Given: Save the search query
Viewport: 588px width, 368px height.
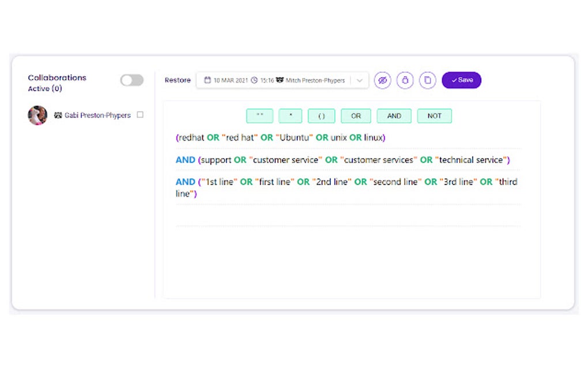Looking at the screenshot, I should click(x=461, y=80).
